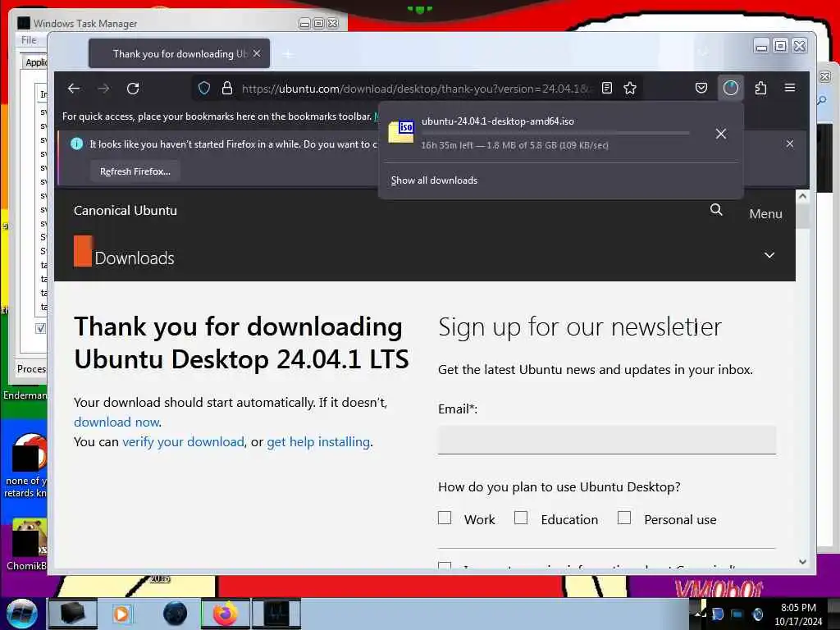Viewport: 840px width, 630px height.
Task: Click into the Email input field
Action: (607, 440)
